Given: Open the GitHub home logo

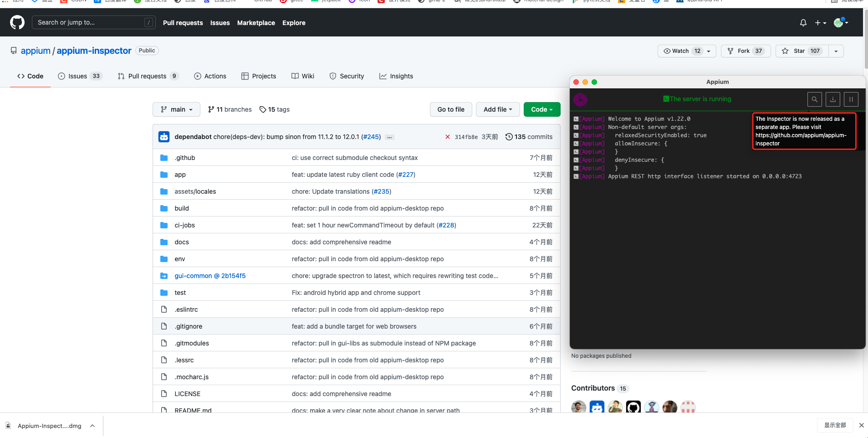Looking at the screenshot, I should pos(17,22).
